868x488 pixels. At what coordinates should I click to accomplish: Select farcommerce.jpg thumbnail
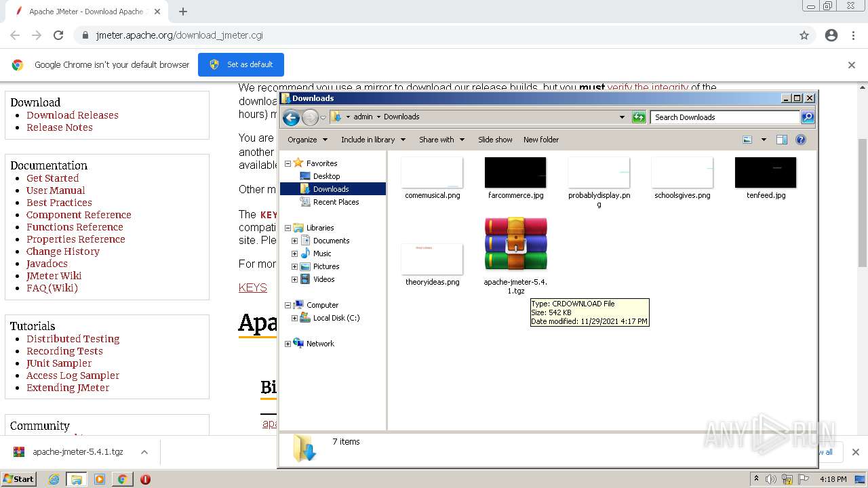point(515,173)
